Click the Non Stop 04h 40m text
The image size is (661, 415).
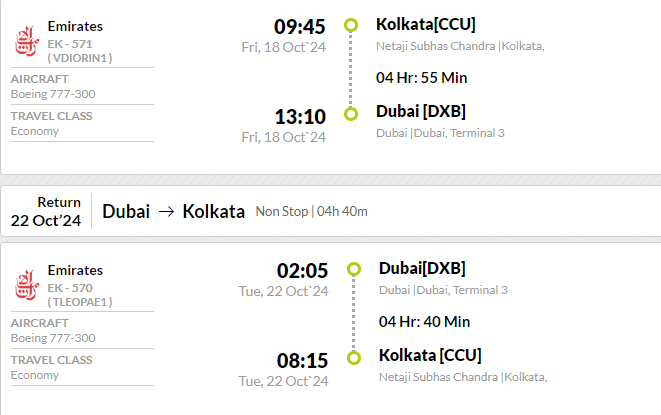click(x=312, y=211)
